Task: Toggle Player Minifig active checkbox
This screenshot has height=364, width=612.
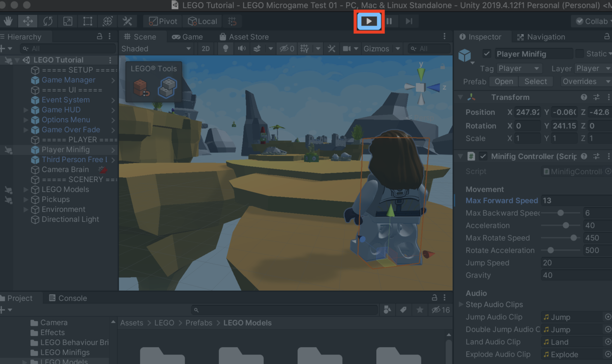Action: click(x=487, y=54)
